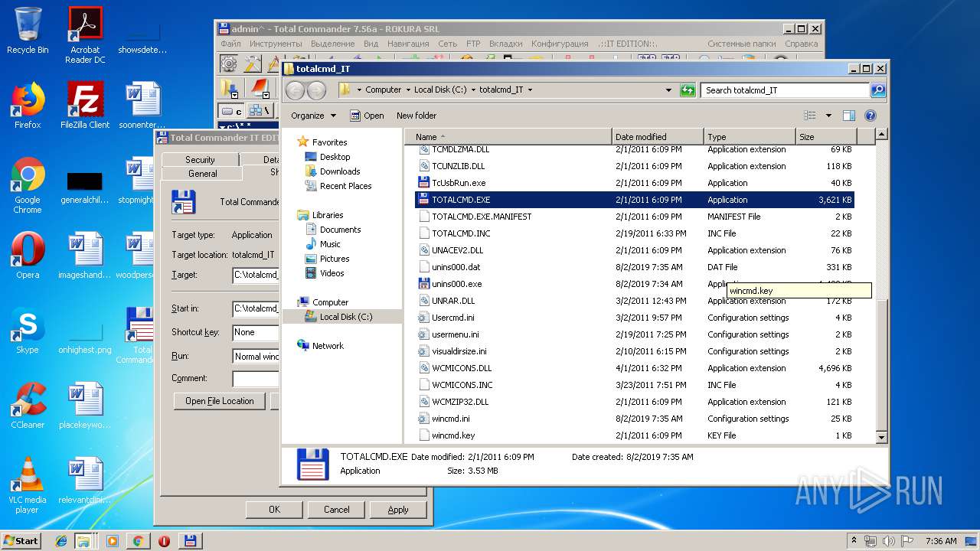980x551 pixels.
Task: Open Google Chrome desktop shortcut
Action: tap(28, 185)
